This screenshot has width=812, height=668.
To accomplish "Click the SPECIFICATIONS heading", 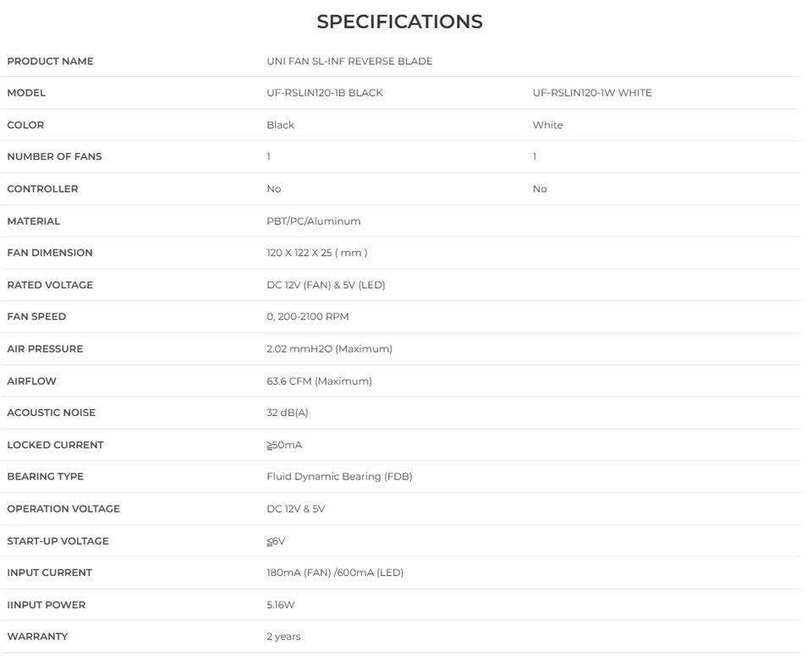I will point(399,22).
